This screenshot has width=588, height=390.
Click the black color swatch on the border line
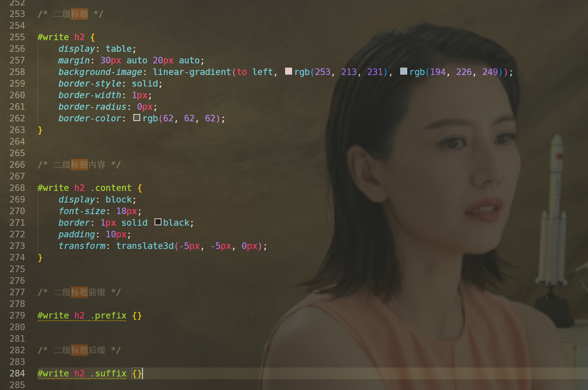click(158, 222)
